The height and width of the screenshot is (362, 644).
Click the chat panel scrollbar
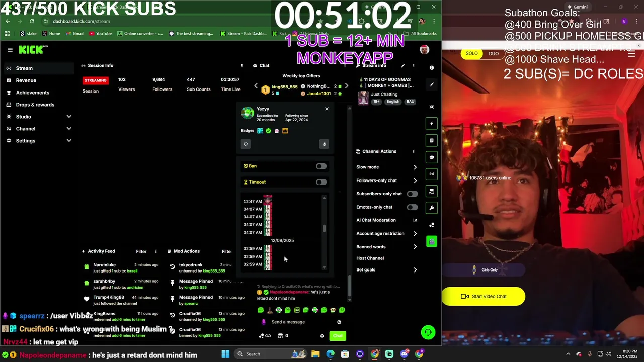(x=350, y=286)
